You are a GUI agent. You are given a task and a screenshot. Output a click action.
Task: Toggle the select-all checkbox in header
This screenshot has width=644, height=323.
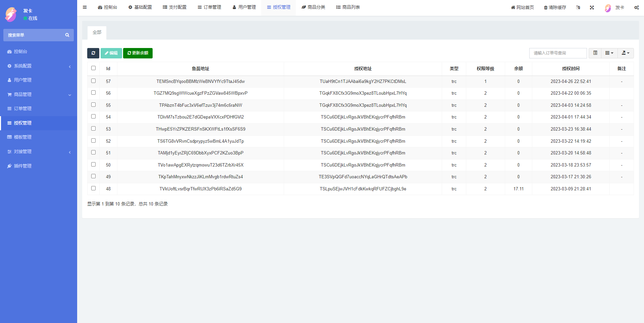(x=93, y=68)
